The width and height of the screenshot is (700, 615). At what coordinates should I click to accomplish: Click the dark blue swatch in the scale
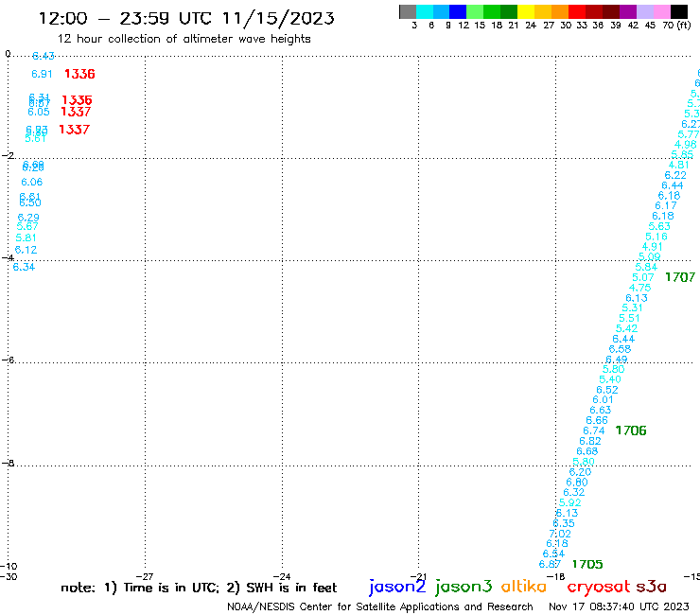click(459, 11)
